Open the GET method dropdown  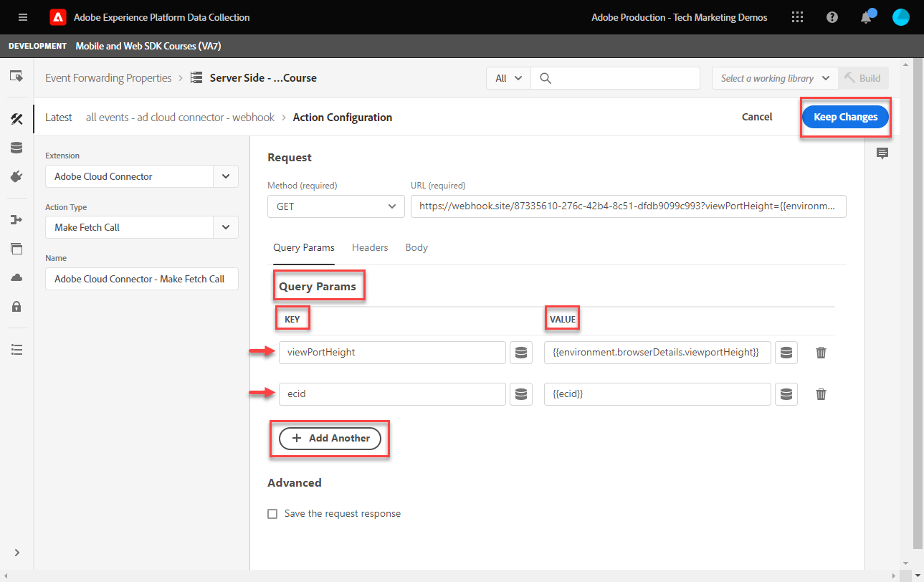point(335,206)
